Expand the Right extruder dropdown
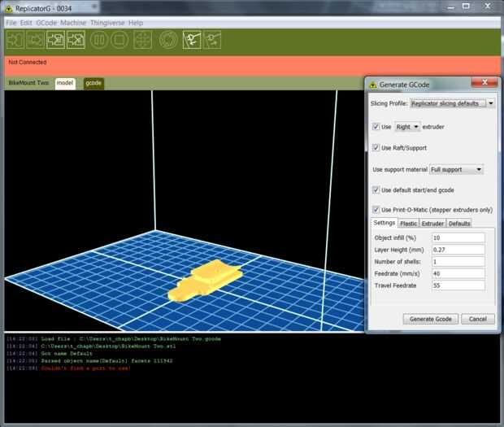Viewport: 504px width, 427px height. click(407, 127)
